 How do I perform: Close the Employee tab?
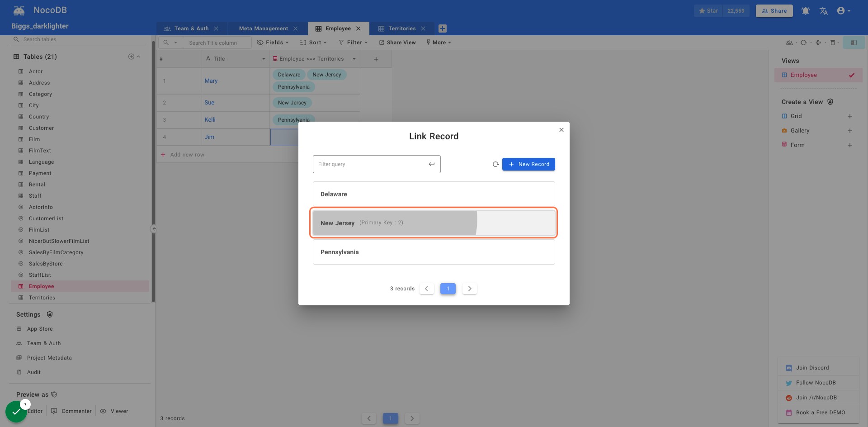(359, 28)
